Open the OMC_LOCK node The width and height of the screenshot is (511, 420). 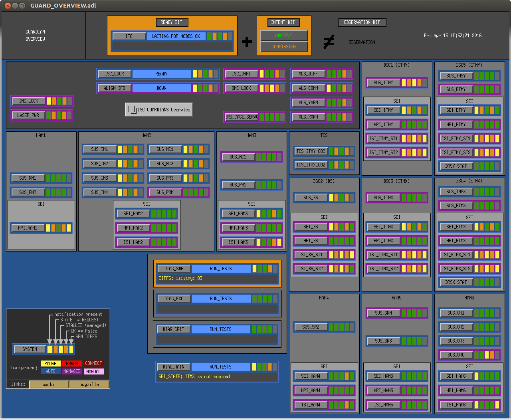coord(242,88)
